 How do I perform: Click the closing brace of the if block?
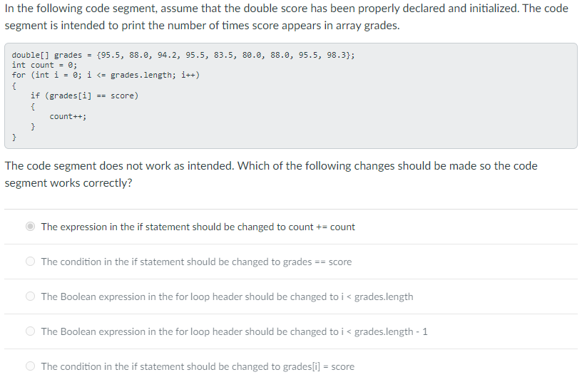coord(33,127)
